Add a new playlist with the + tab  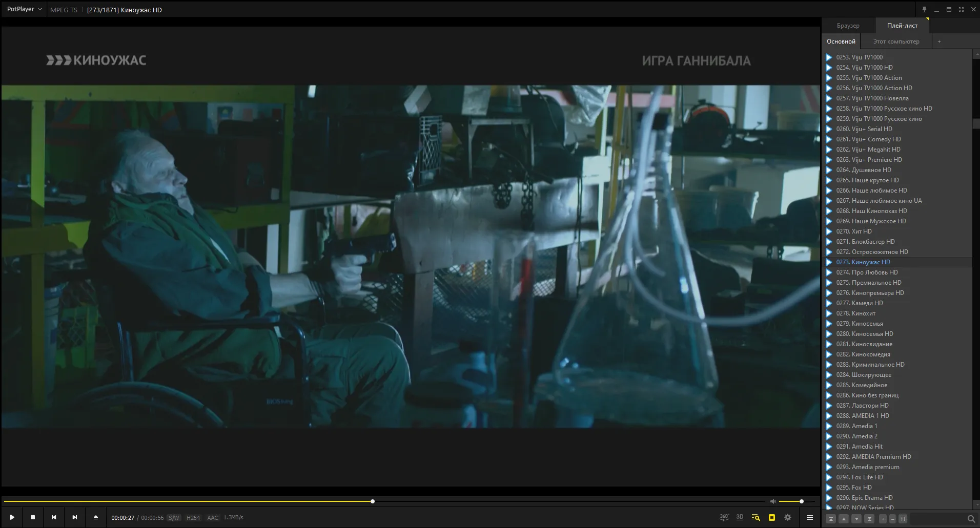939,41
